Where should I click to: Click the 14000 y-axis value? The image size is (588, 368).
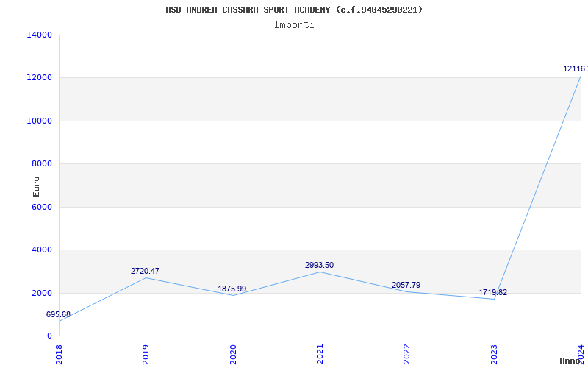(40, 35)
